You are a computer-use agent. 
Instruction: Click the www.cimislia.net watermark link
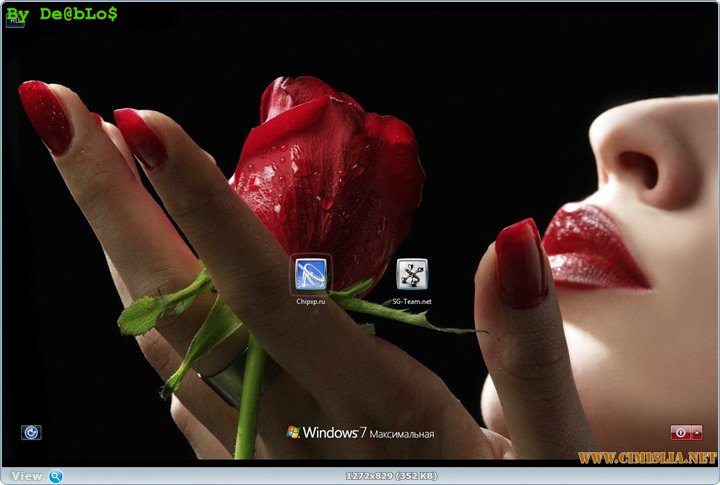click(647, 458)
